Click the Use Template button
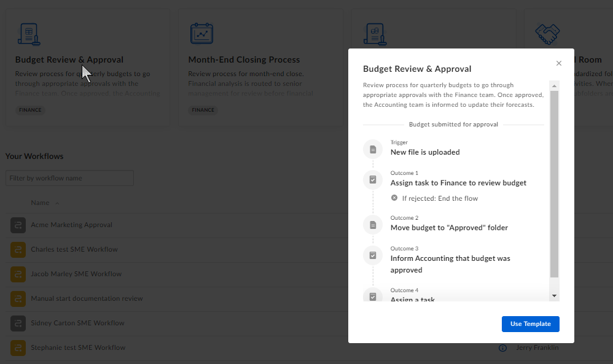The width and height of the screenshot is (613, 364). pyautogui.click(x=530, y=323)
